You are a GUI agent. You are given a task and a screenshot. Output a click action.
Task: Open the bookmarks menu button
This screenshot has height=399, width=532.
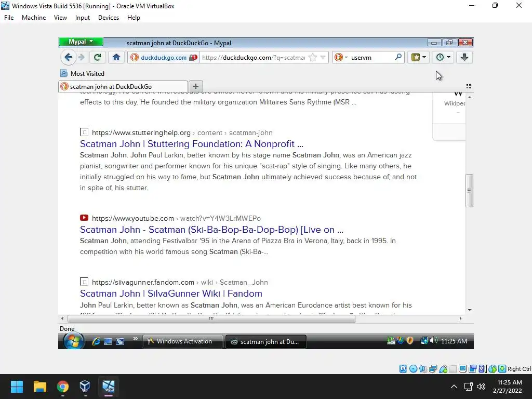tap(418, 57)
